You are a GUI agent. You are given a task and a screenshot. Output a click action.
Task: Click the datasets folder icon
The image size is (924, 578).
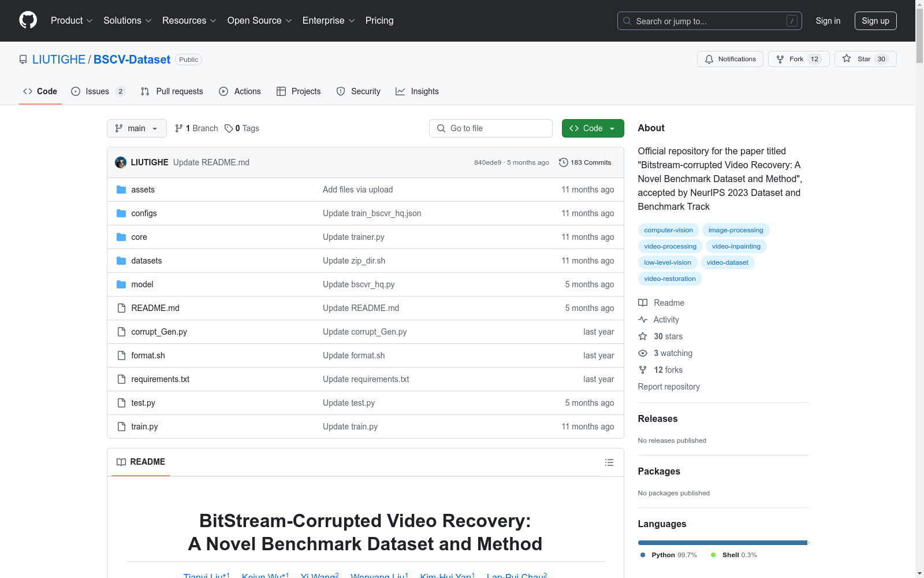pos(121,261)
